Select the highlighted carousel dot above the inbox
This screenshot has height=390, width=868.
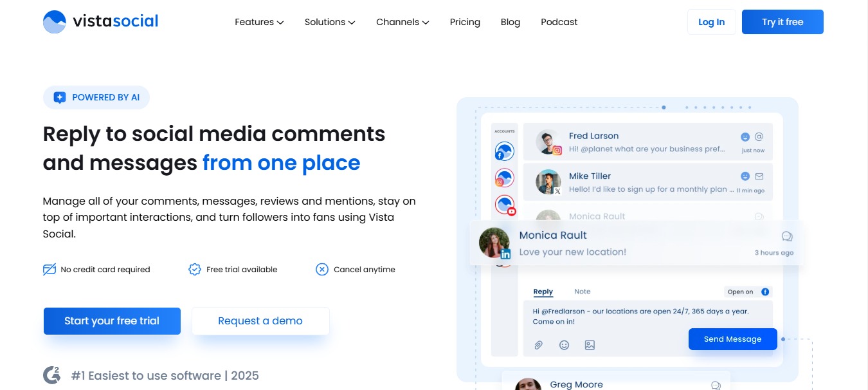tap(664, 107)
